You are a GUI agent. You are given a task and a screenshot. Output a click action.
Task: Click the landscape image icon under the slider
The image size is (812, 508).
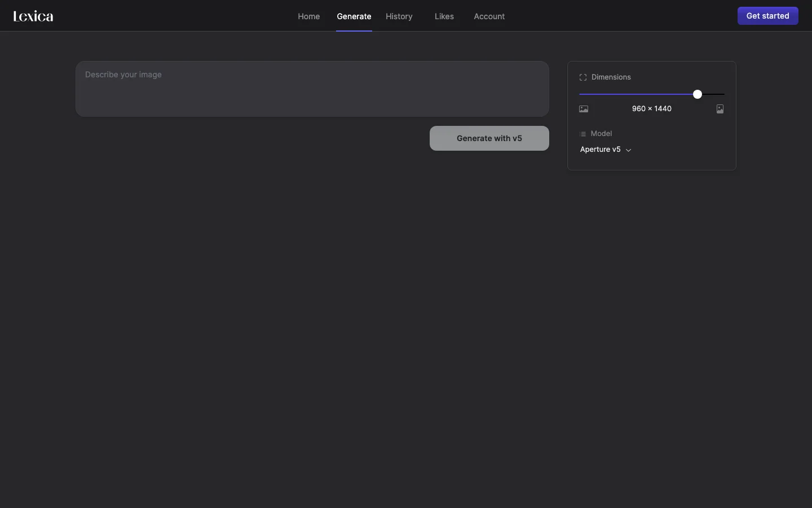click(x=584, y=109)
